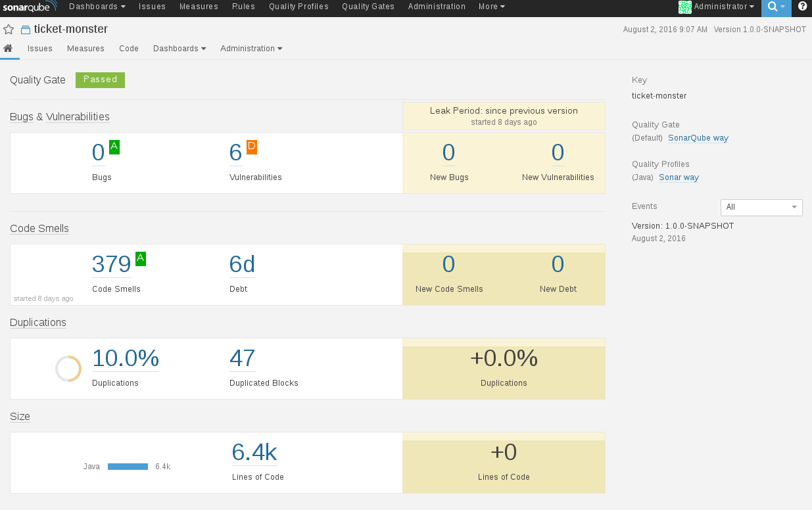812x510 pixels.
Task: Open the SonarQube way quality gate link
Action: pyautogui.click(x=698, y=138)
